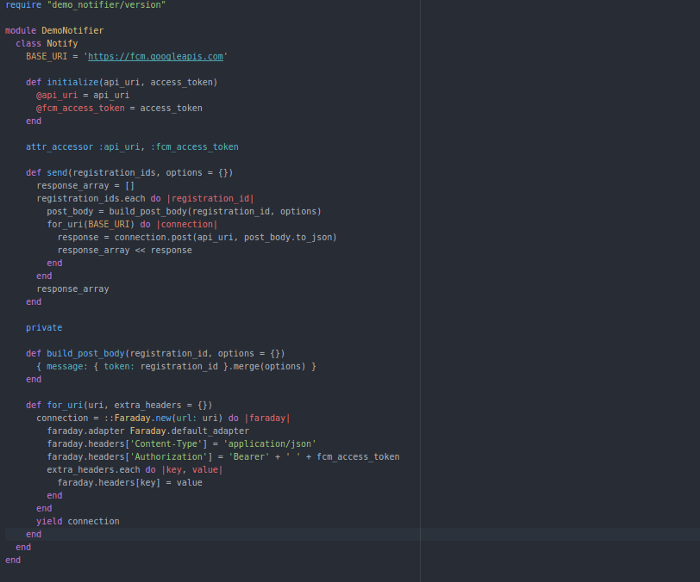
Task: Click the '{ message: { token: registration_id' line
Action: point(176,366)
